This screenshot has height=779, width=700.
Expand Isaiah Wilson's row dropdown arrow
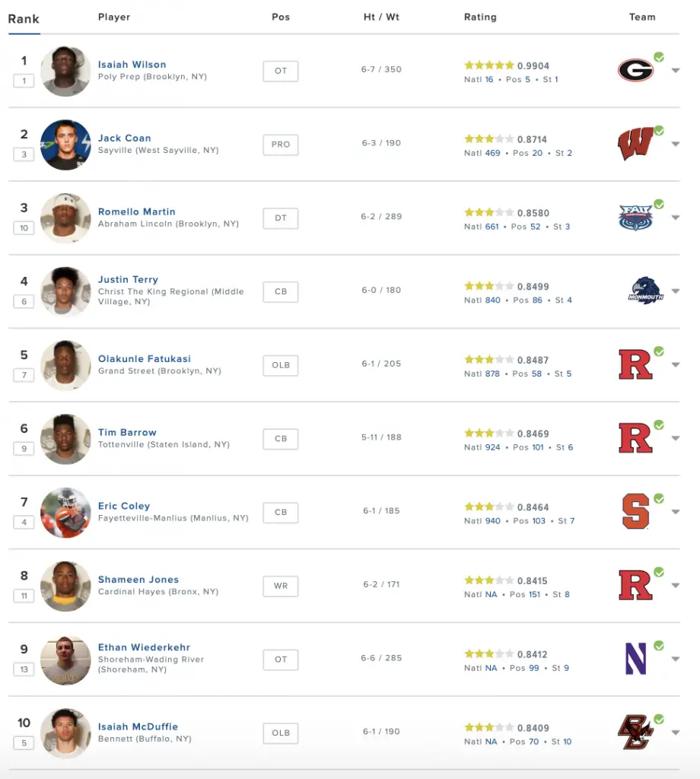point(675,70)
